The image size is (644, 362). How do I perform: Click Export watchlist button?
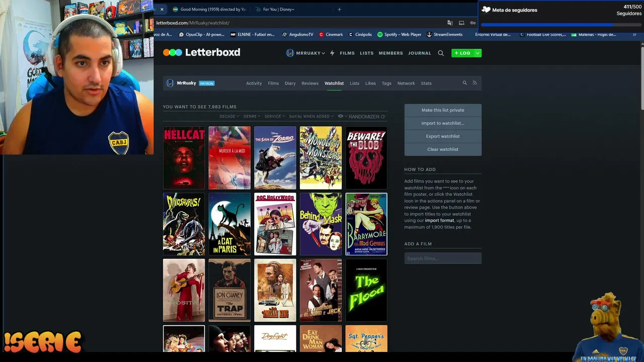443,136
